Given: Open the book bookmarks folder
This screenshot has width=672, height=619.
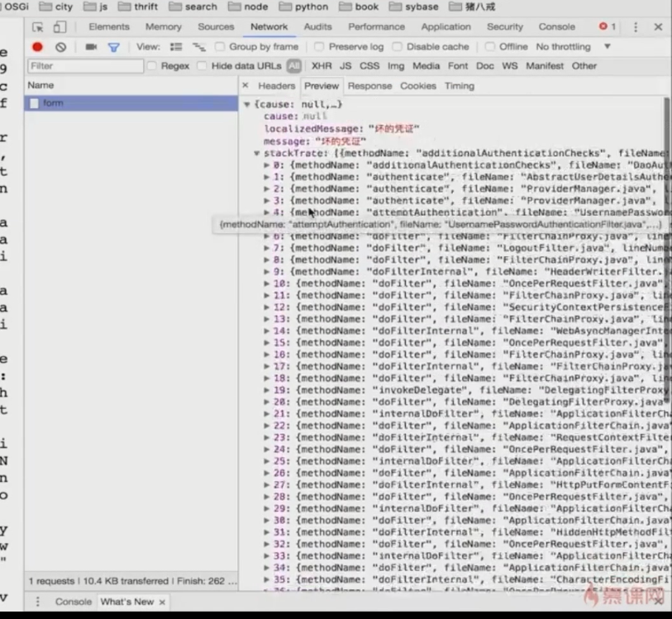Looking at the screenshot, I should [359, 7].
